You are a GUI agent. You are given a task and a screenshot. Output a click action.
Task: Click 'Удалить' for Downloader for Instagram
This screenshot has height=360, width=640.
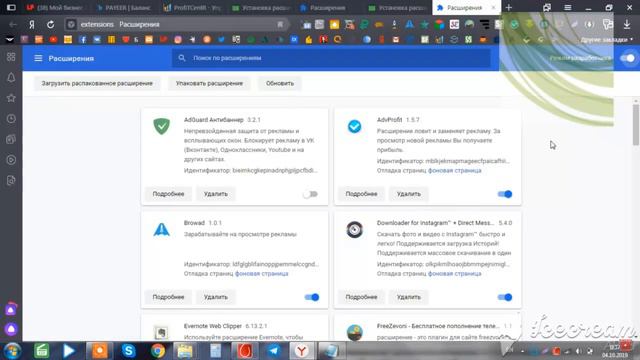[x=409, y=297]
